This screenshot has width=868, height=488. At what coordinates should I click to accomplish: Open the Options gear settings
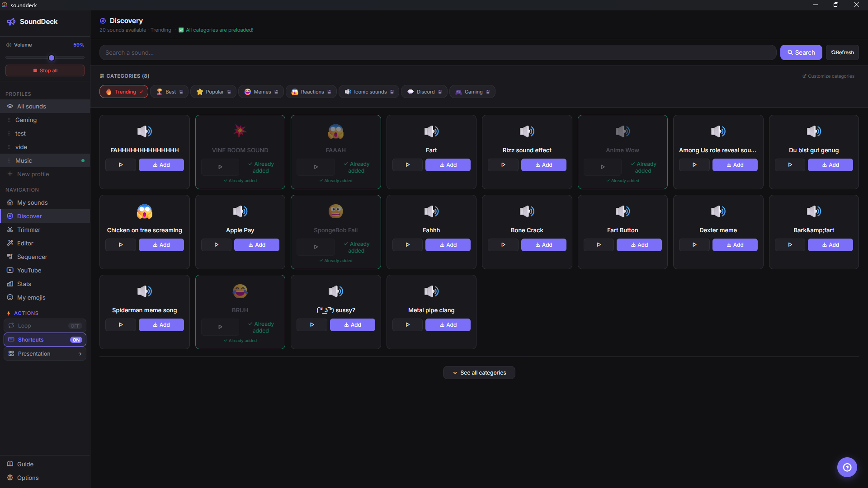(45, 478)
